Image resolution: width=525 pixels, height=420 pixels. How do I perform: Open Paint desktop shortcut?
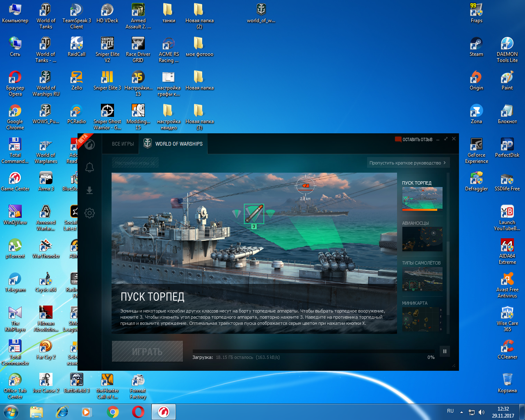(507, 80)
